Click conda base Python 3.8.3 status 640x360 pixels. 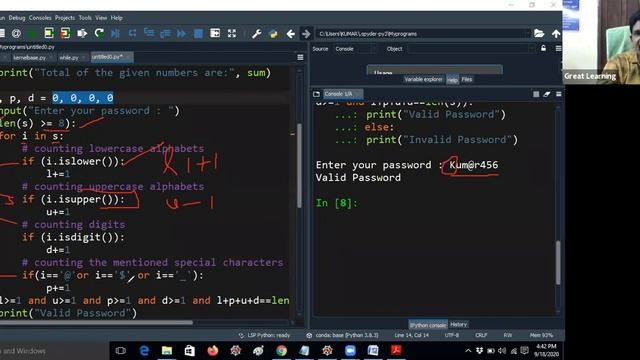pyautogui.click(x=342, y=335)
